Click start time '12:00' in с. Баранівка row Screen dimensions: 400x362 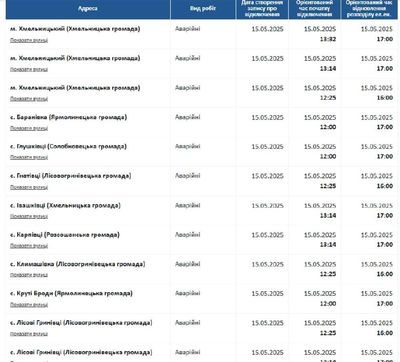328,127
